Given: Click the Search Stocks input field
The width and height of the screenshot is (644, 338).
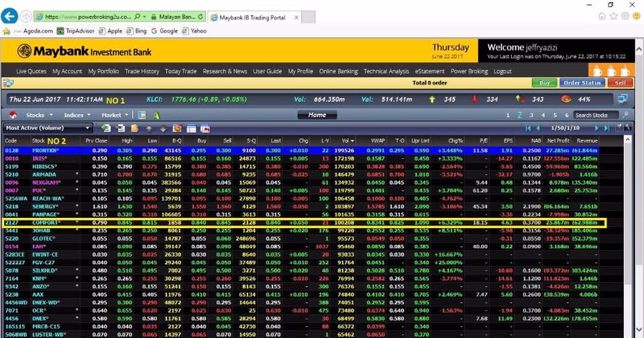Looking at the screenshot, I should (x=596, y=115).
